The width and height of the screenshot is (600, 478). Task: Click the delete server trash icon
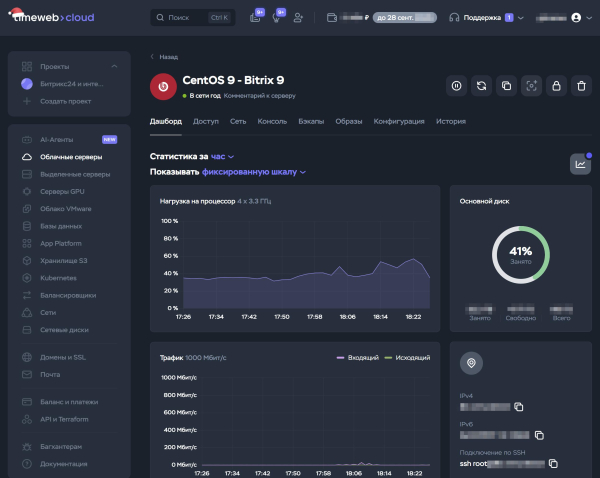581,87
